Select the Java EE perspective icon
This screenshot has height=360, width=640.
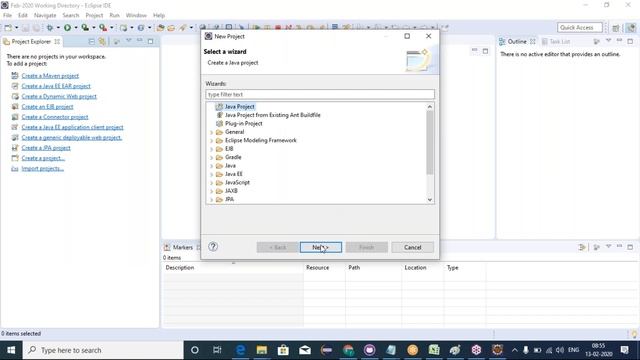[631, 28]
